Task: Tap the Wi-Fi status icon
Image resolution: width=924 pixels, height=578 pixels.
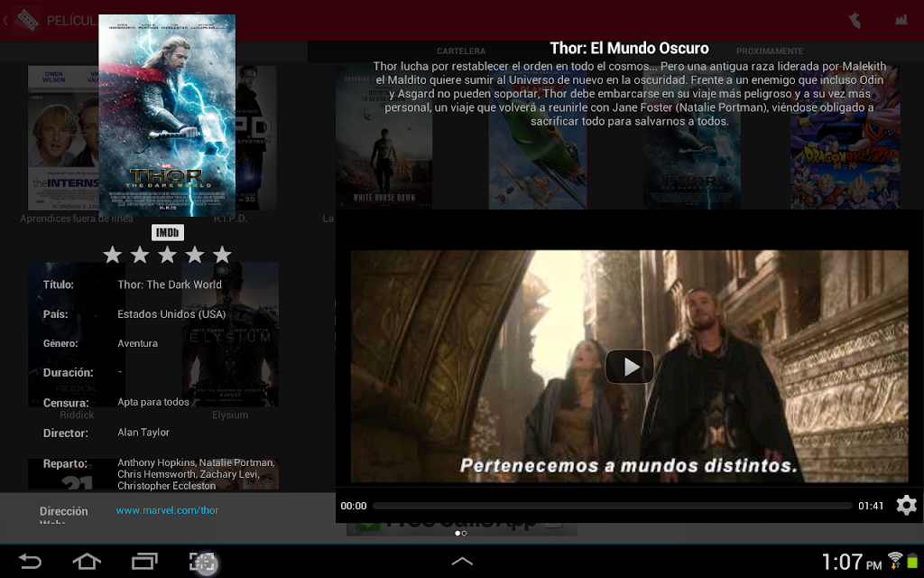Action: click(896, 560)
